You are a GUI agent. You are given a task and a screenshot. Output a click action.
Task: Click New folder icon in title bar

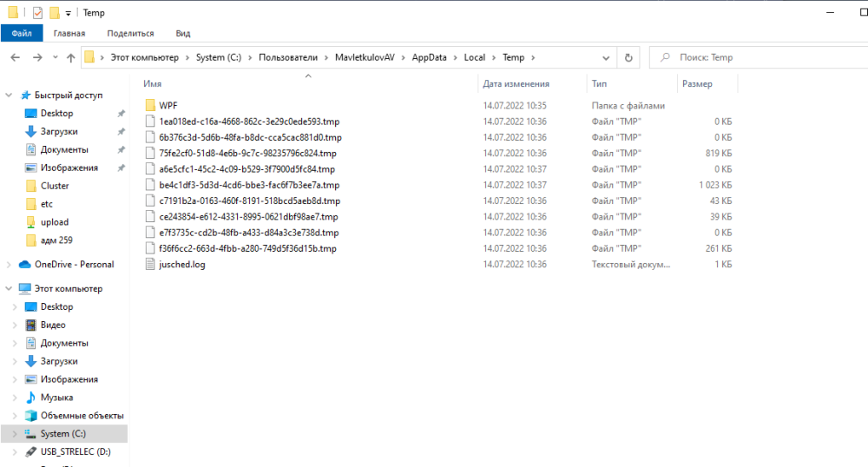click(x=54, y=12)
